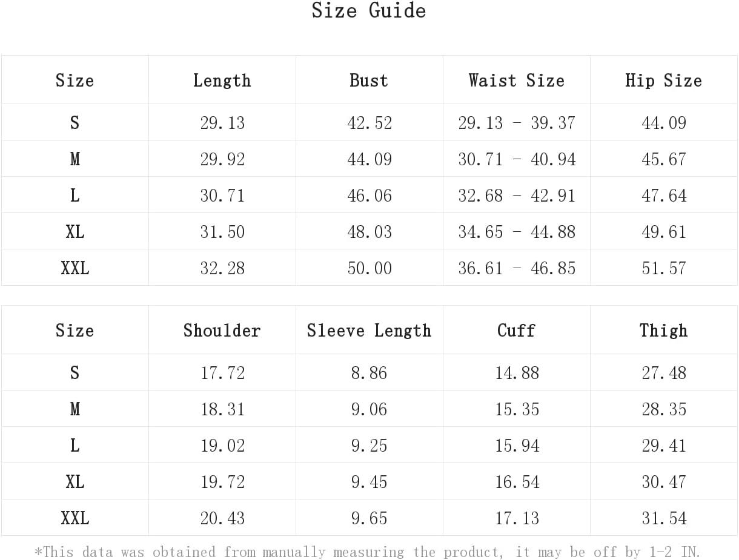Viewport: 739px width, 560px height.
Task: Select waist range 30.71 - 40.94
Action: (517, 159)
